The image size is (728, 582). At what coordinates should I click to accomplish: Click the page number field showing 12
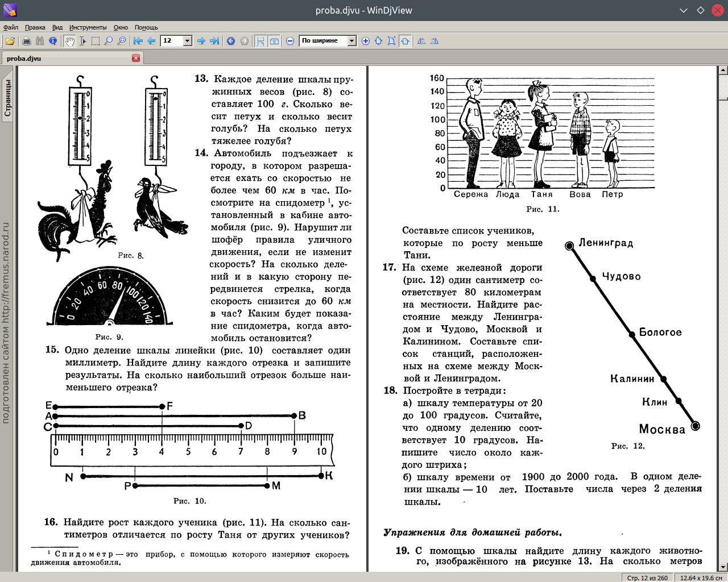tap(172, 41)
